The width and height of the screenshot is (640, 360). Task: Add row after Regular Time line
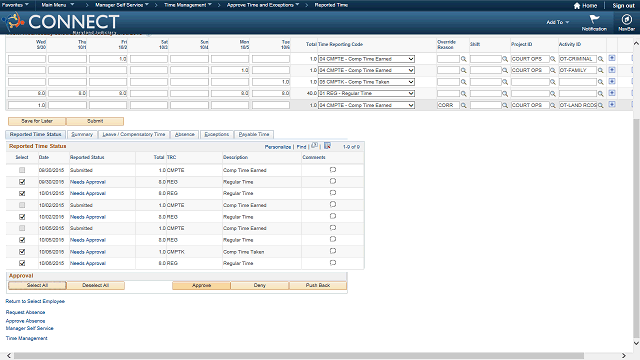click(612, 93)
